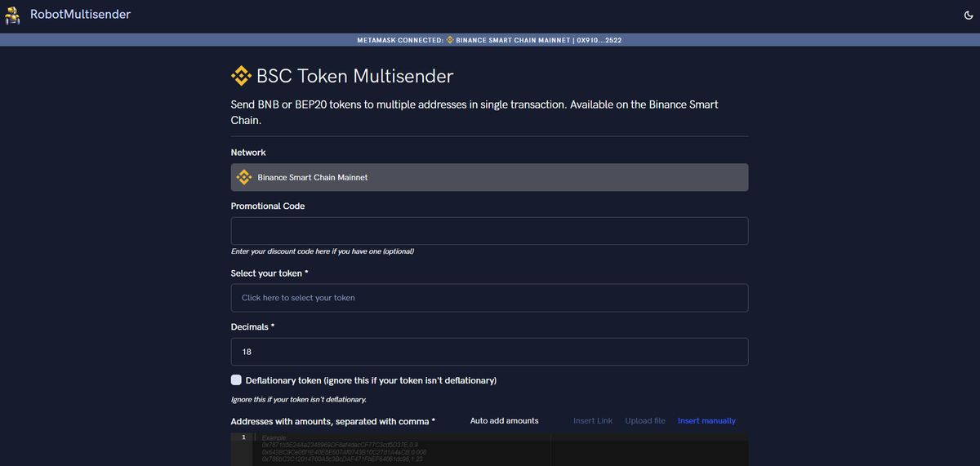The image size is (980, 466).
Task: Click the Auto add amounts button
Action: 505,421
